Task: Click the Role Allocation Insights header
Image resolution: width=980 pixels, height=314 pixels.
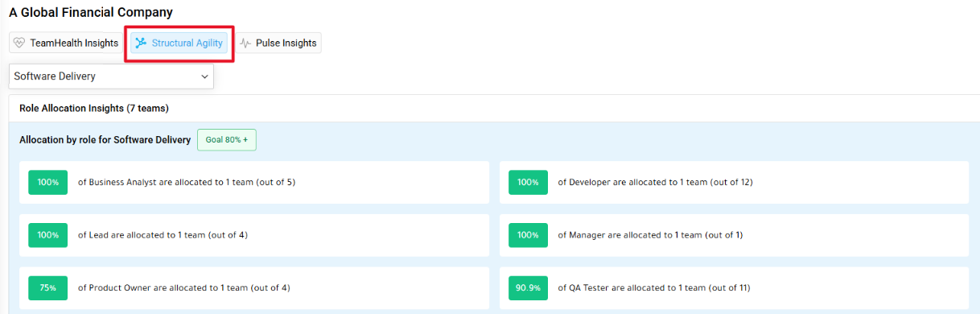Action: [x=94, y=108]
